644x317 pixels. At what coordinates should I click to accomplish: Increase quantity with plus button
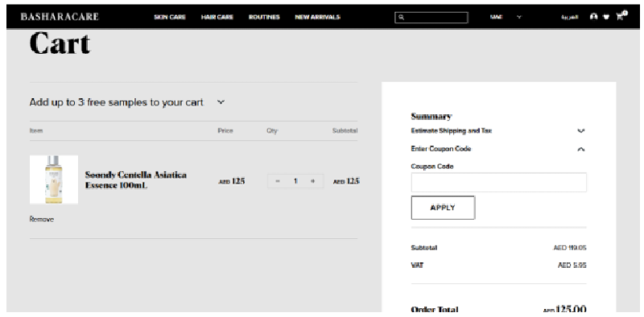pyautogui.click(x=312, y=181)
